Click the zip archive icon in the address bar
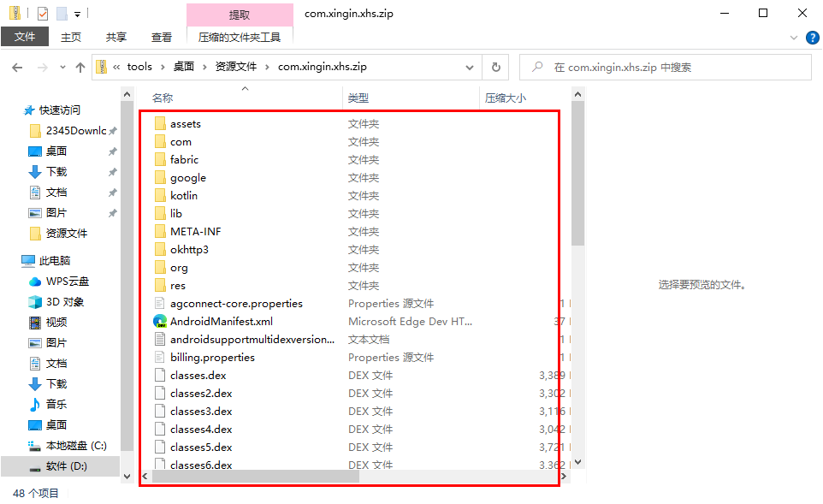This screenshot has width=823, height=504. tap(103, 66)
